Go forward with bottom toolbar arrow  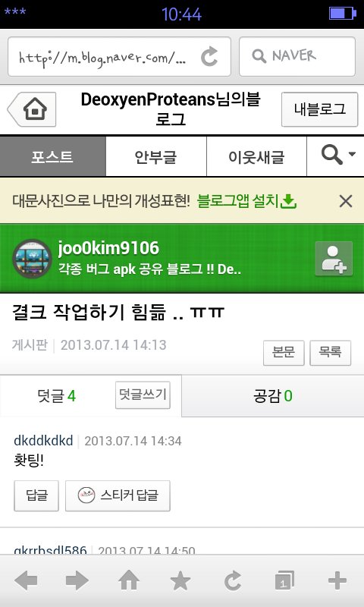77,580
